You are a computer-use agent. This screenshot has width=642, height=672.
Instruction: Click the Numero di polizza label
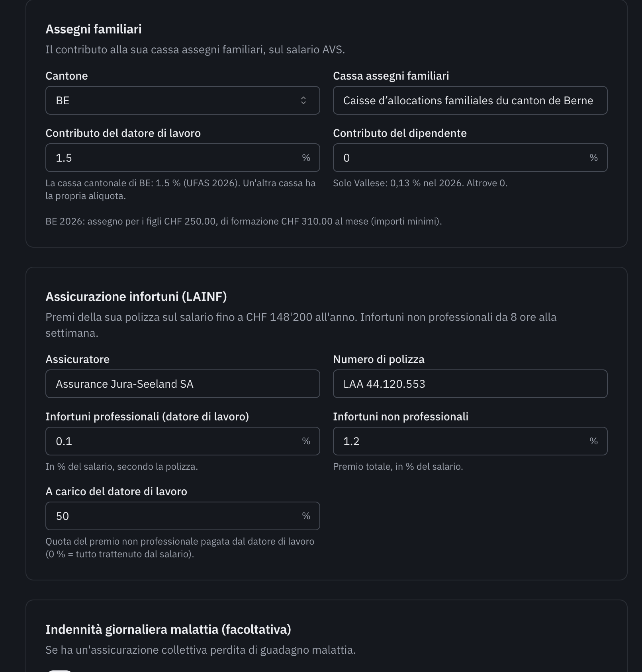point(379,359)
